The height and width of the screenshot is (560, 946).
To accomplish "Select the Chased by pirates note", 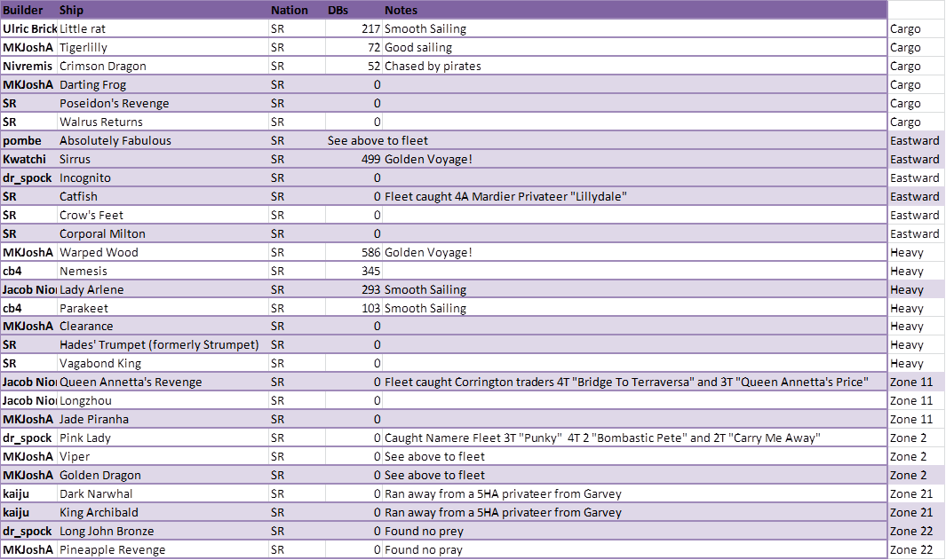I will point(433,66).
